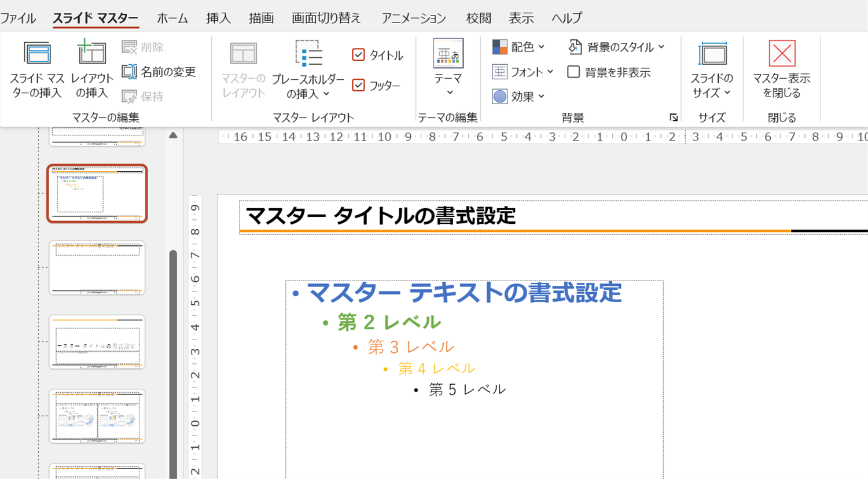Open the Insert Placeholder (プレースホルダーの挿入) menu

pos(308,69)
